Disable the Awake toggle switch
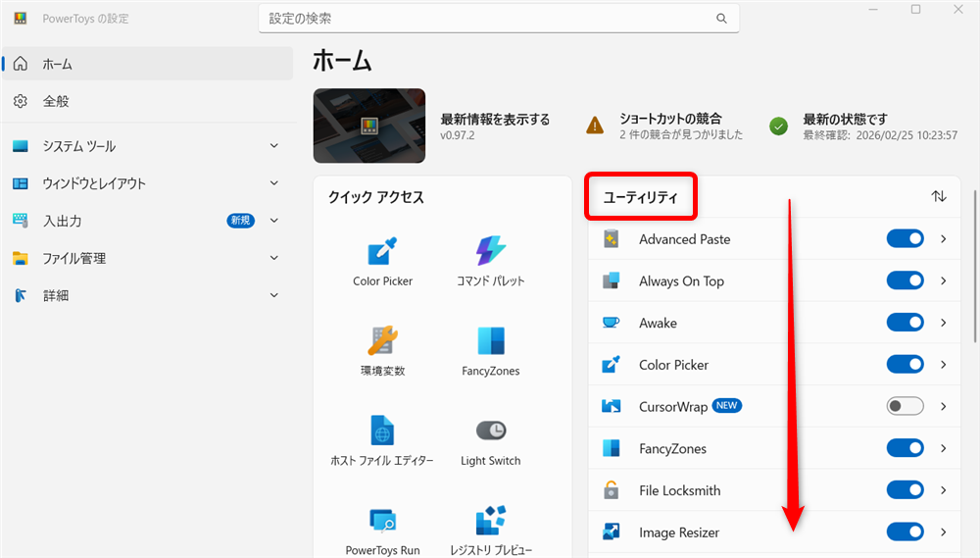This screenshot has width=980, height=558. coord(905,323)
